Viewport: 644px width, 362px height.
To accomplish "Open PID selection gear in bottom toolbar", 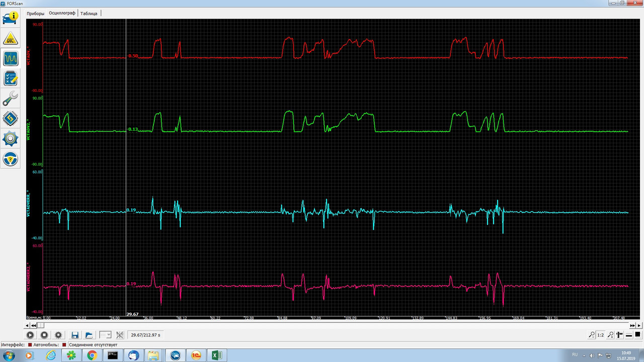I will coord(58,335).
